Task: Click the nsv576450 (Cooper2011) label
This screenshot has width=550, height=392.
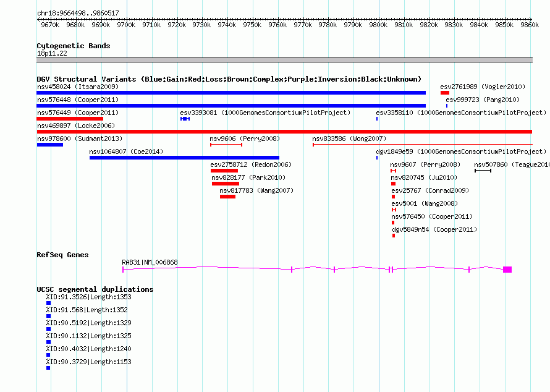Action: (432, 216)
